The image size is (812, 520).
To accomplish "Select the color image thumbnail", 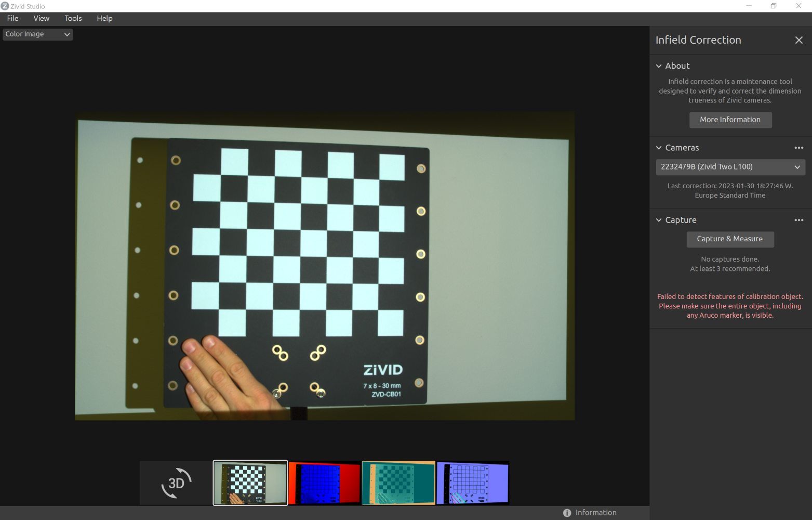I will [x=250, y=483].
